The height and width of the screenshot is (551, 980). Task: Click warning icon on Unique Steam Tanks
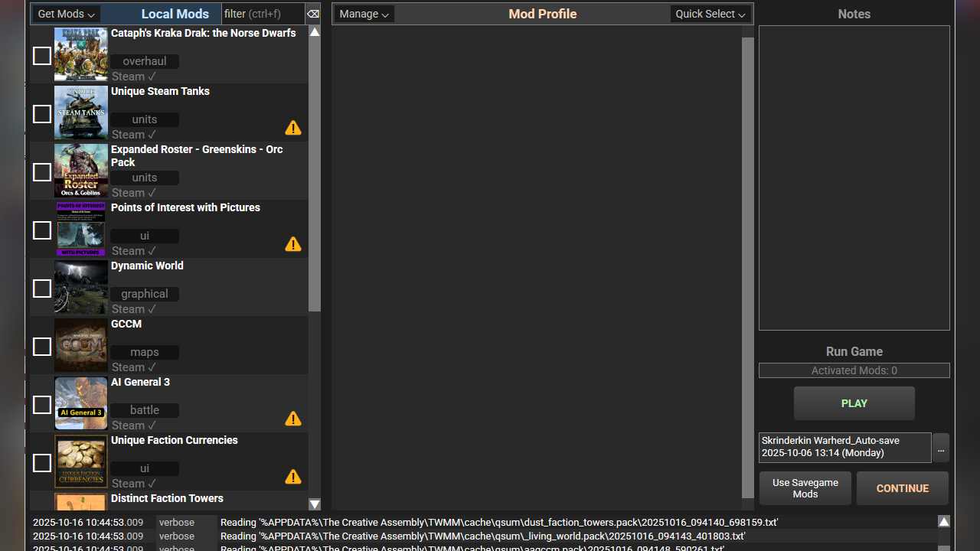292,128
